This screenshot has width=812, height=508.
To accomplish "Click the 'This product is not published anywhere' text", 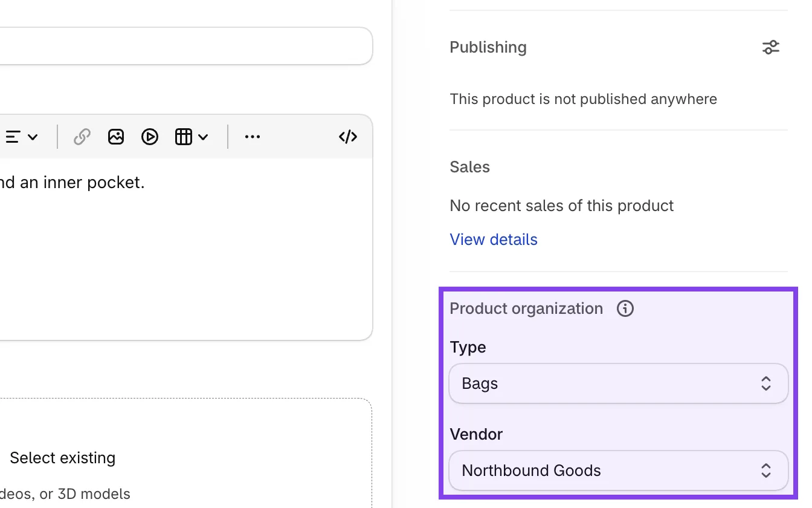I will (x=583, y=99).
